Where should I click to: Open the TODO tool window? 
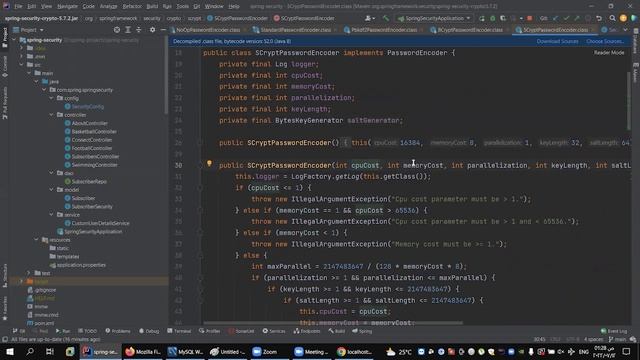click(87, 331)
